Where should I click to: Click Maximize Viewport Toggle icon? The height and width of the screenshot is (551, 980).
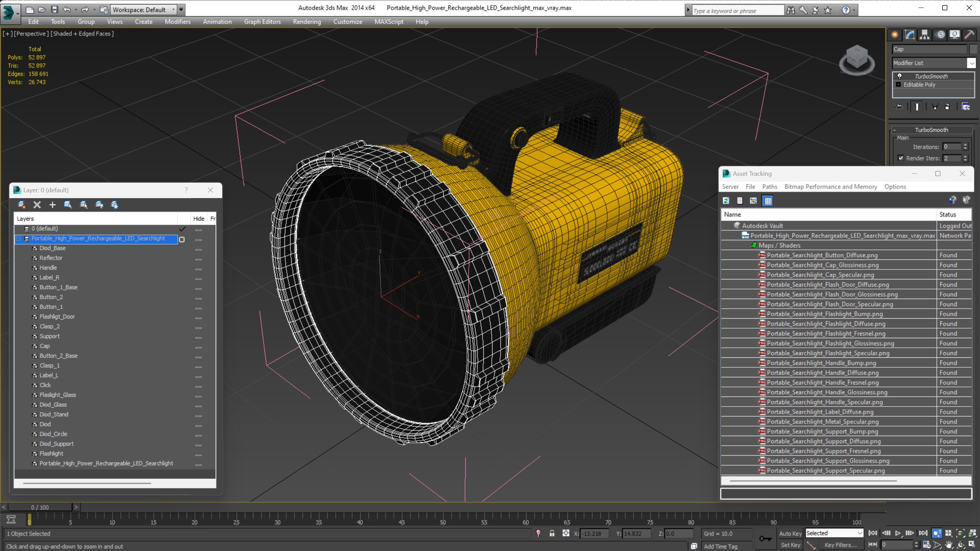[x=972, y=545]
